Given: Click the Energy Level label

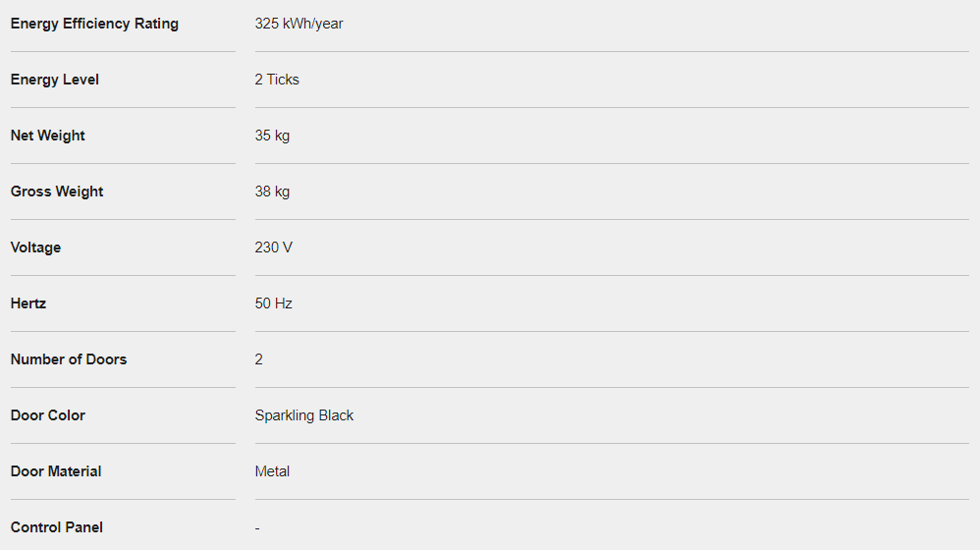Looking at the screenshot, I should [x=54, y=80].
